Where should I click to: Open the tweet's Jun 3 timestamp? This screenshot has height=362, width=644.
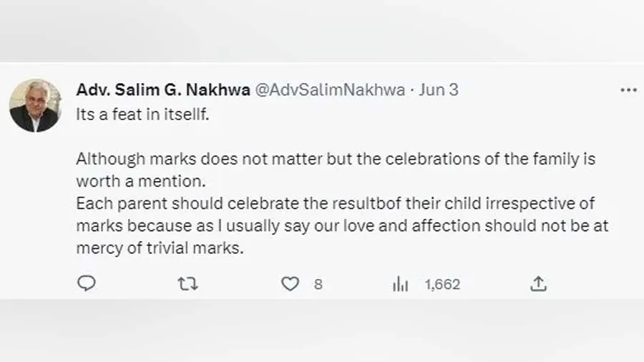(438, 90)
